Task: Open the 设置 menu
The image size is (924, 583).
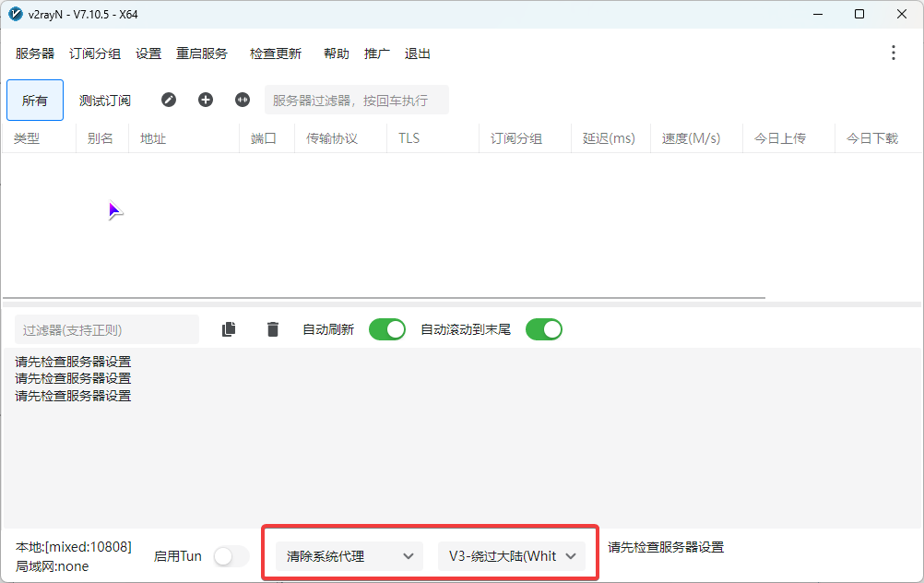Action: (x=148, y=54)
